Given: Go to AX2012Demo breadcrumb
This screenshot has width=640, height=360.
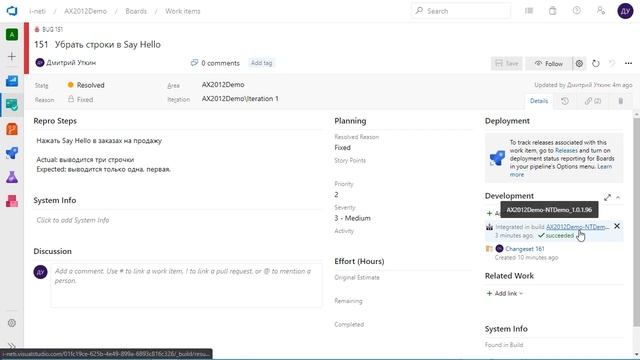Looking at the screenshot, I should tap(85, 11).
